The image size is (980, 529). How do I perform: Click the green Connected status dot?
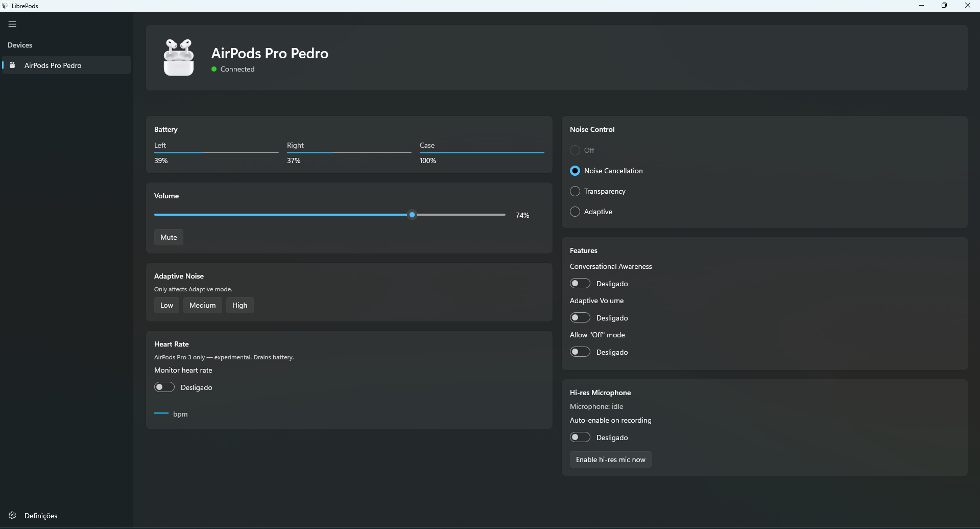pos(214,69)
